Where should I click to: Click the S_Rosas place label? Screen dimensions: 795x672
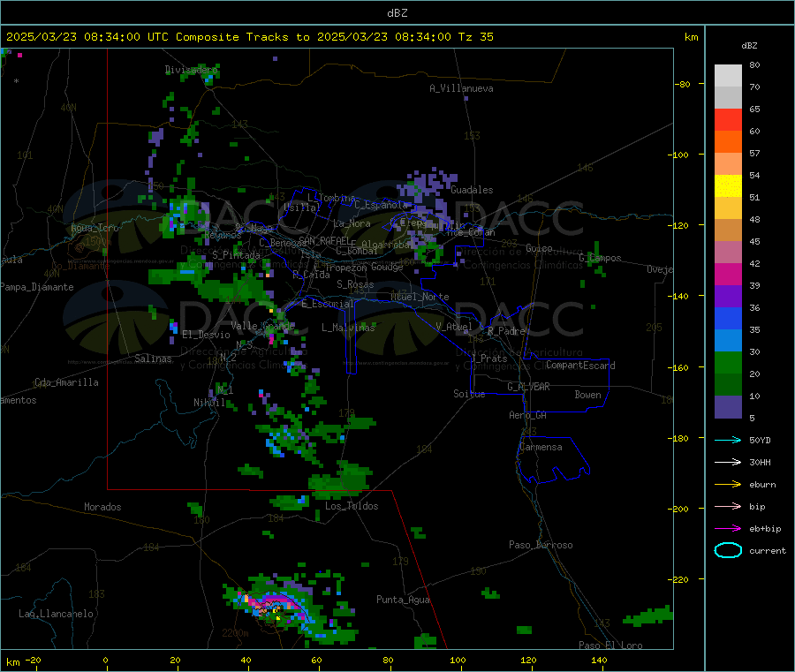click(x=355, y=284)
